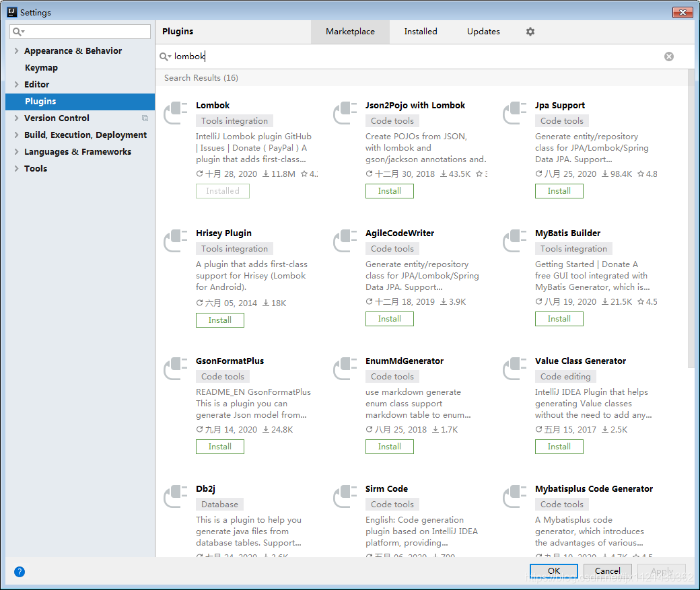Clear the lombok search text

coord(669,57)
